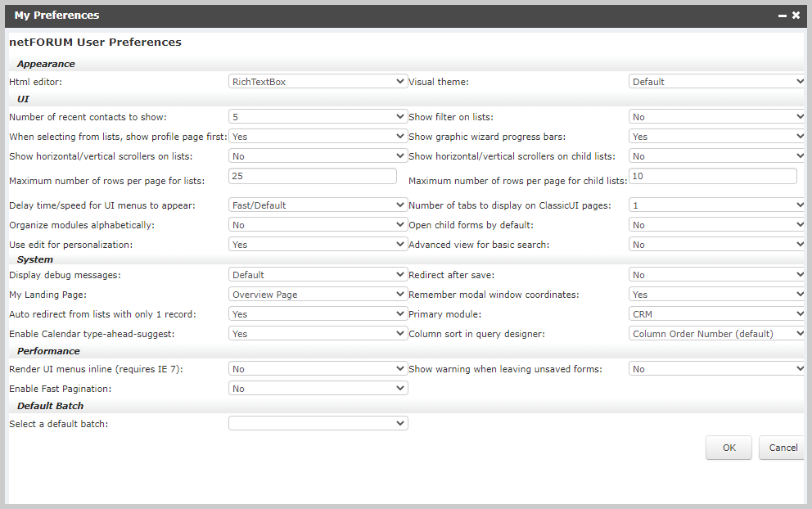Expand the graphic wizard progress bars dropdown
Screen dimensions: 812x509
(715, 136)
